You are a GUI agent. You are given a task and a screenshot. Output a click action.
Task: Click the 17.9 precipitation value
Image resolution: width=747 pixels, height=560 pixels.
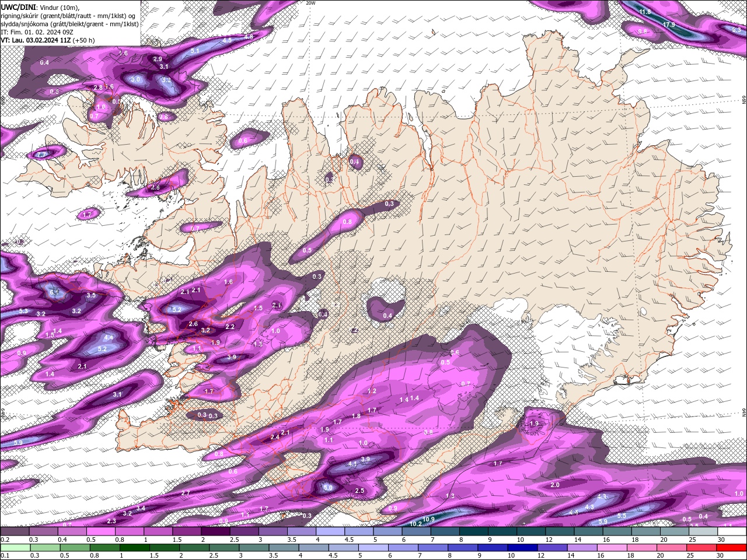669,24
